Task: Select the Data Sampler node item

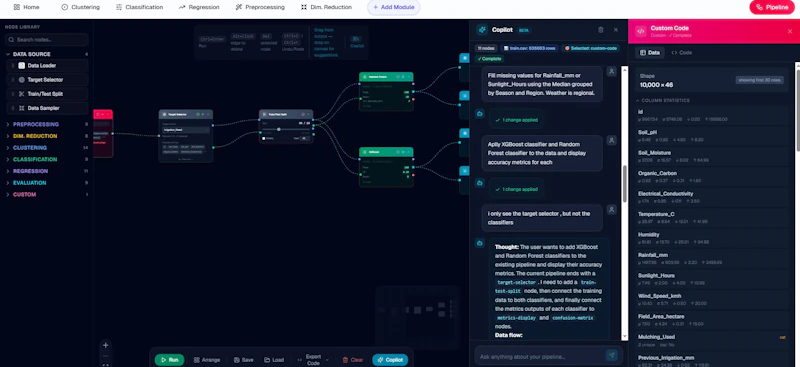Action: pyautogui.click(x=47, y=108)
